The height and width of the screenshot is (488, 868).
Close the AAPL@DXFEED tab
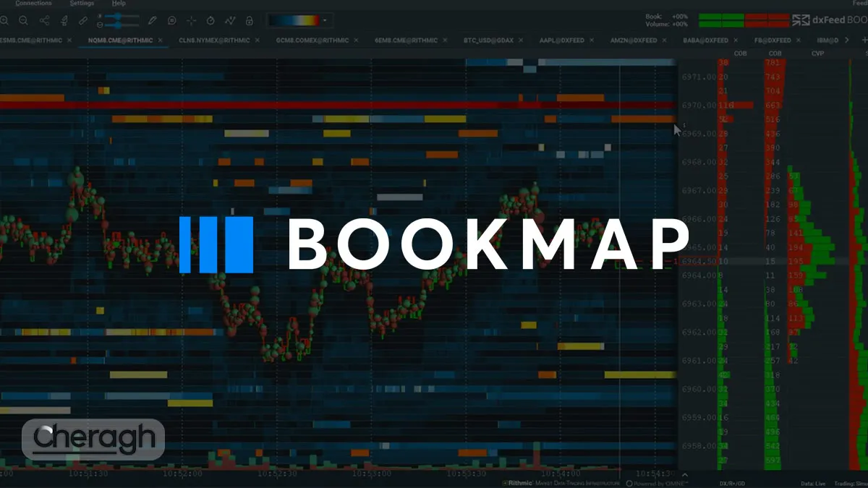[x=592, y=40]
